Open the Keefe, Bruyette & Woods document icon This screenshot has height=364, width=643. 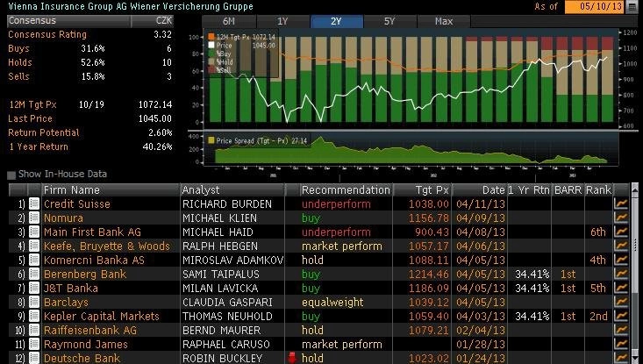pyautogui.click(x=34, y=246)
